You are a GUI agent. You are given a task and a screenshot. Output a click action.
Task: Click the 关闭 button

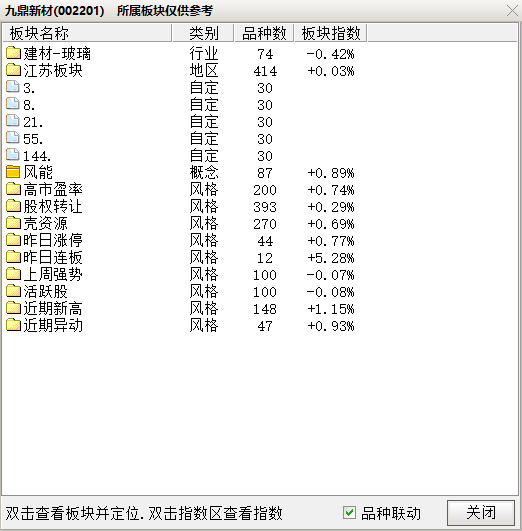(x=481, y=513)
